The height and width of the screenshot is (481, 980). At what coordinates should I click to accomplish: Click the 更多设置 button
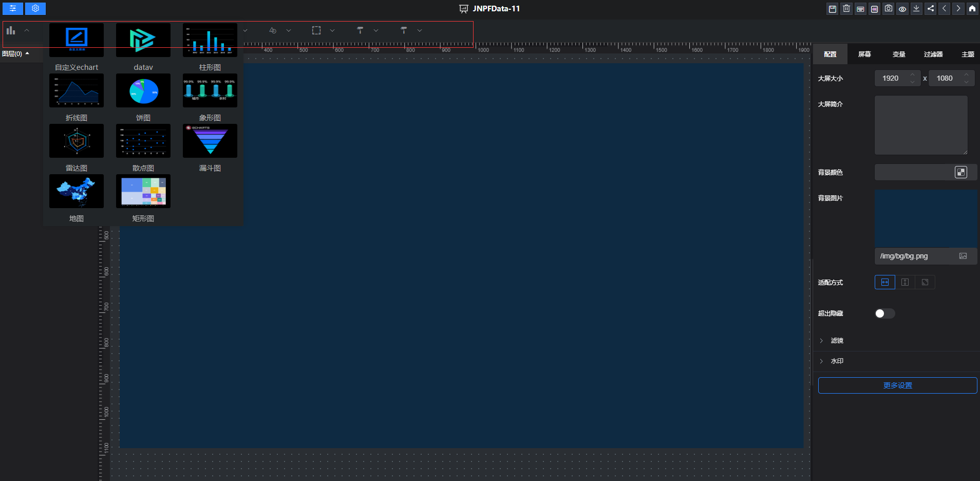pyautogui.click(x=897, y=385)
